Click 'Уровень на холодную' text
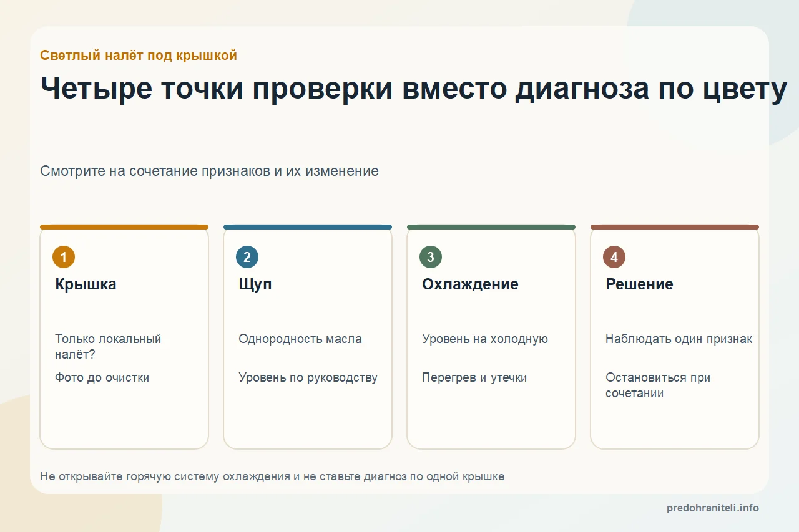The image size is (799, 532). click(x=485, y=339)
